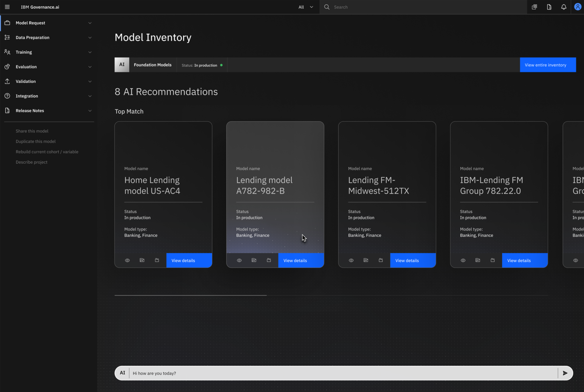Click Share this model link
584x392 pixels.
(x=32, y=131)
